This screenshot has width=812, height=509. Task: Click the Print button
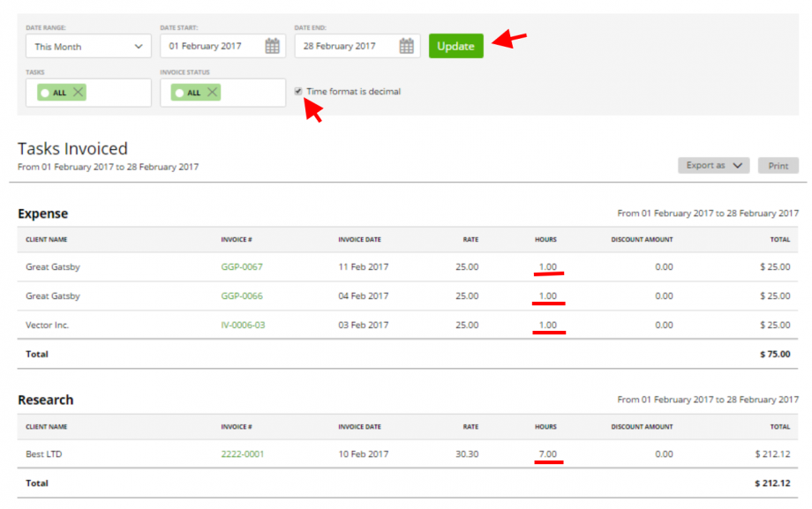coord(778,165)
